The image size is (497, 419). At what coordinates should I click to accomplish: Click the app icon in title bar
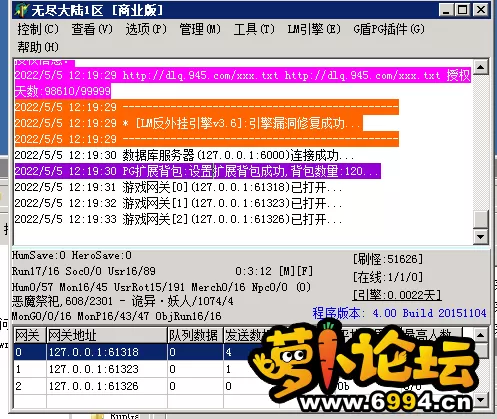pyautogui.click(x=21, y=10)
